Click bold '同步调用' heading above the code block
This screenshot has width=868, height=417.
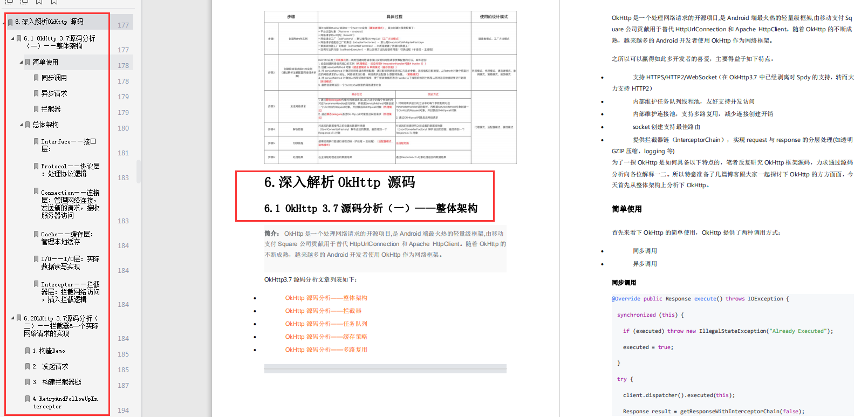624,283
